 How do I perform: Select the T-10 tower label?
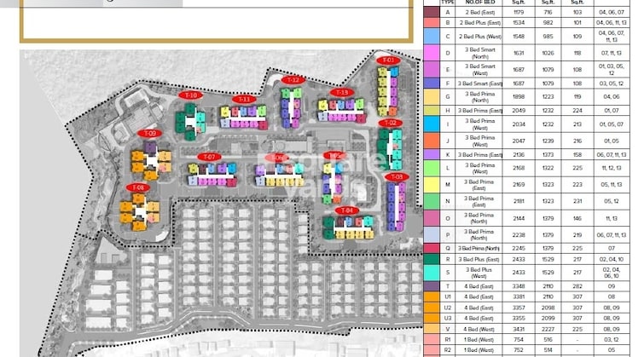pyautogui.click(x=190, y=95)
